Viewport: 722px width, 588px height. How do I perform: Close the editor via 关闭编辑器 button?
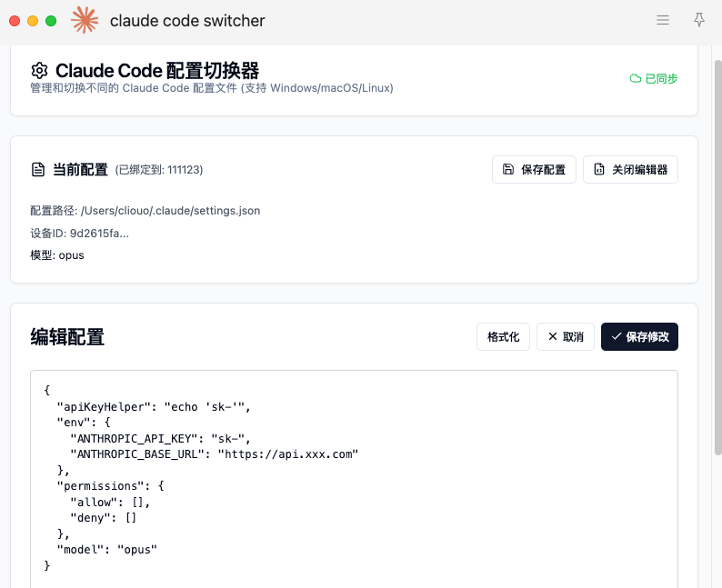tap(630, 170)
